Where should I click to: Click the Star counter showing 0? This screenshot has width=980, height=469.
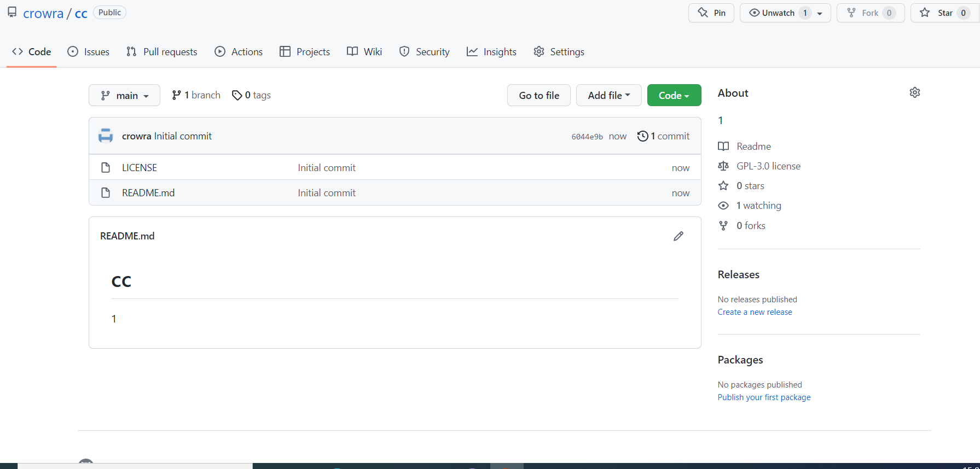coord(964,13)
